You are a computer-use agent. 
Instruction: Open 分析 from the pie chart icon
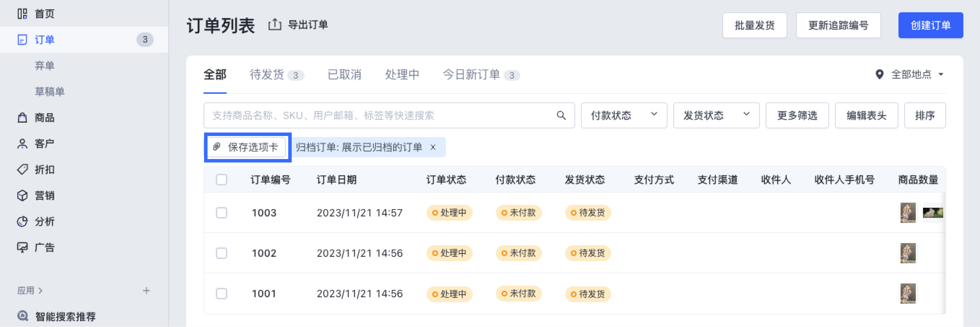click(22, 221)
